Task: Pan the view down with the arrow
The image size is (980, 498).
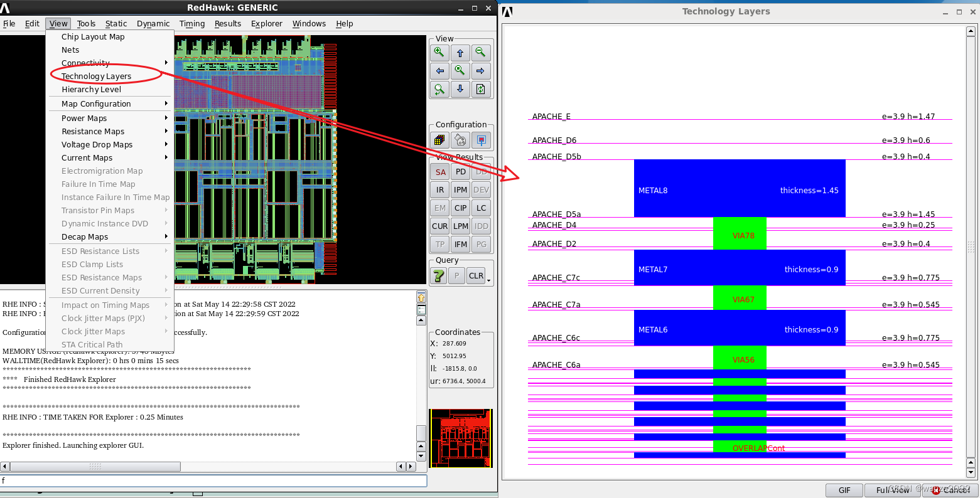Action: pyautogui.click(x=460, y=89)
